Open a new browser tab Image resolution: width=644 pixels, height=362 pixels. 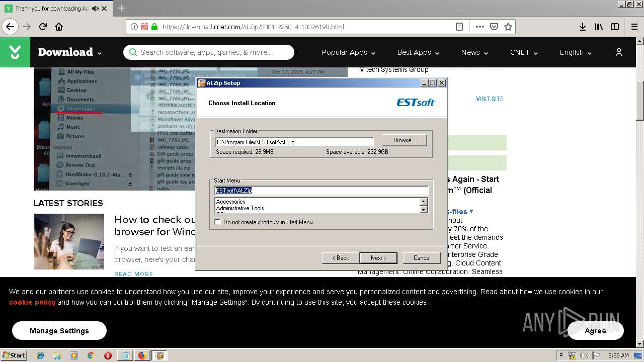(x=121, y=8)
